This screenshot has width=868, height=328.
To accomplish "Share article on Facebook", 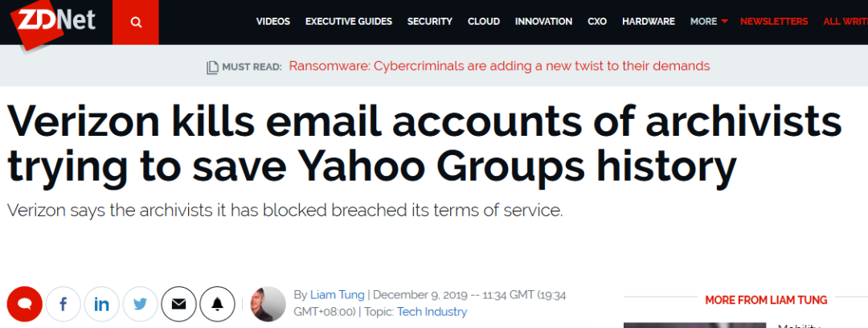I will click(63, 304).
